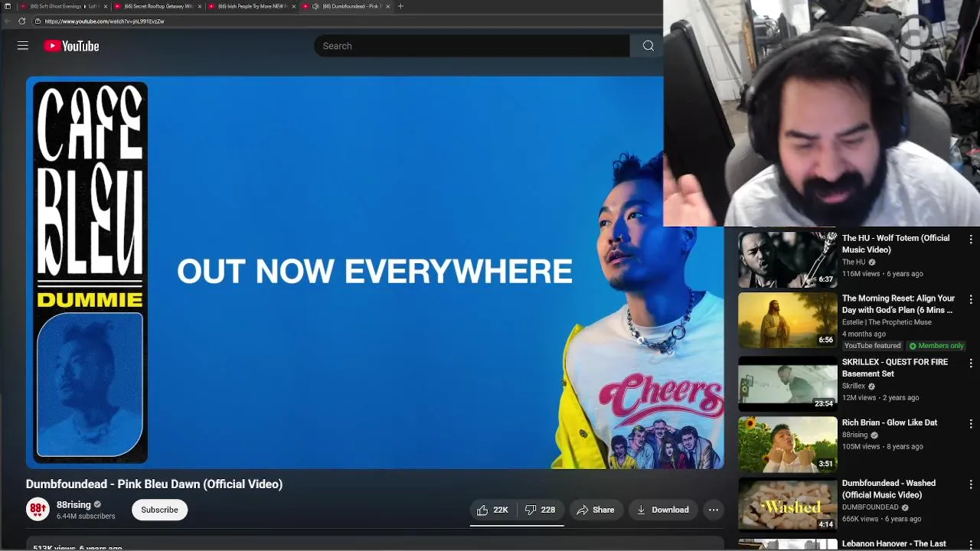Click the Skrillex channel name
Viewport: 980px width, 551px height.
click(x=854, y=386)
